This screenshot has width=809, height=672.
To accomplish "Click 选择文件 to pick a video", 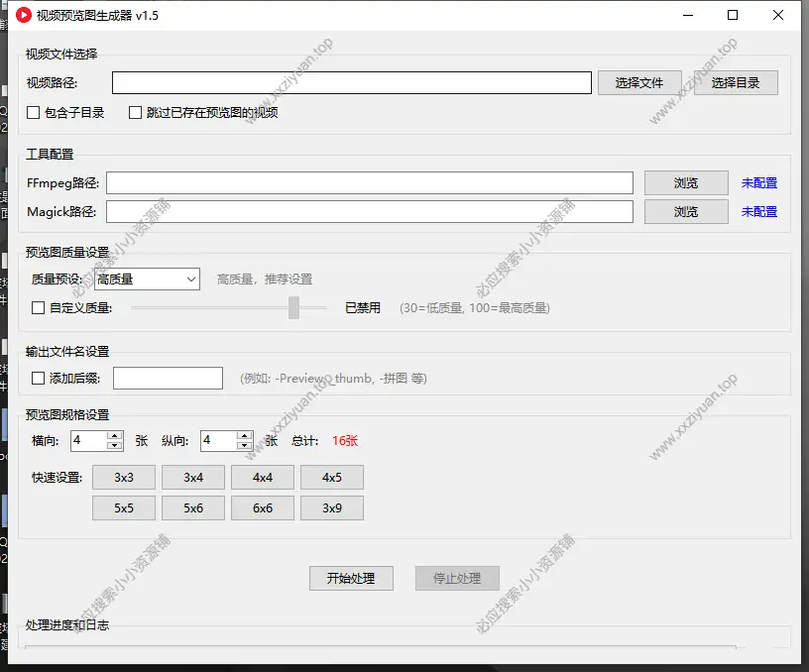I will point(638,82).
